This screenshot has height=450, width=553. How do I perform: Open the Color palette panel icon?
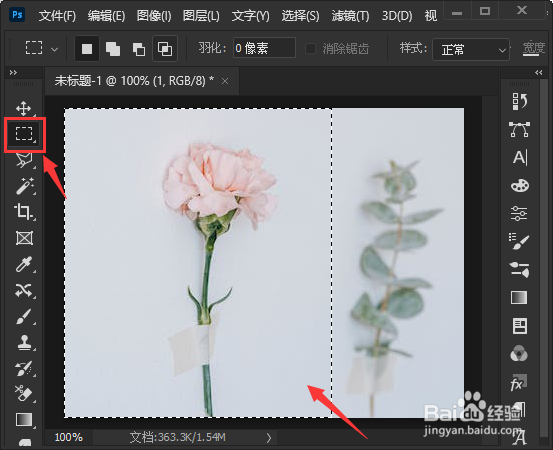pyautogui.click(x=519, y=186)
